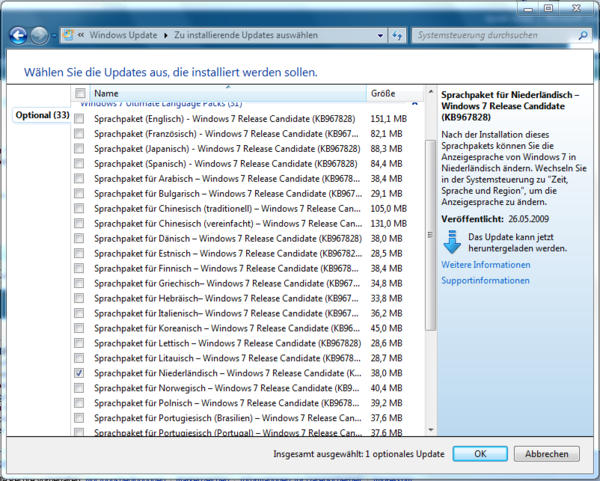Check the Sprachpaket für Polnisch checkbox
Viewport: 600px width, 481px height.
79,403
